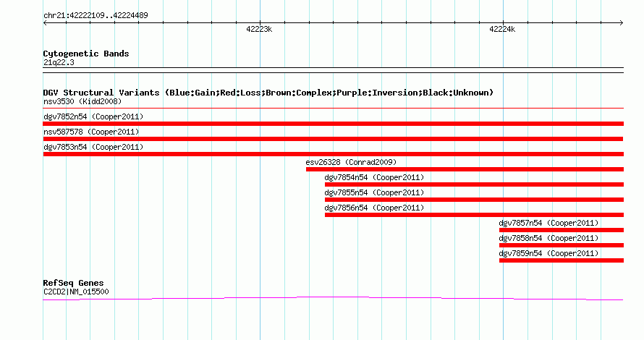The width and height of the screenshot is (644, 340).
Task: Select the nsv587578 red loss bar
Action: 333,139
